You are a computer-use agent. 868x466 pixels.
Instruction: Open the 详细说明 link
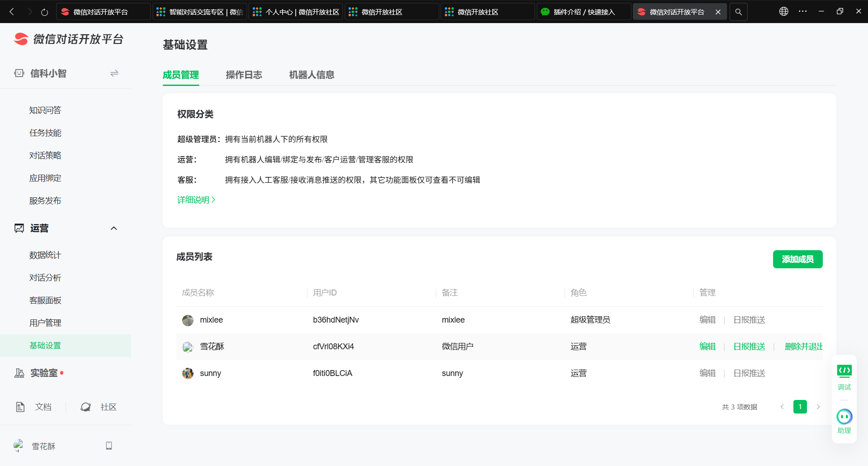tap(196, 200)
